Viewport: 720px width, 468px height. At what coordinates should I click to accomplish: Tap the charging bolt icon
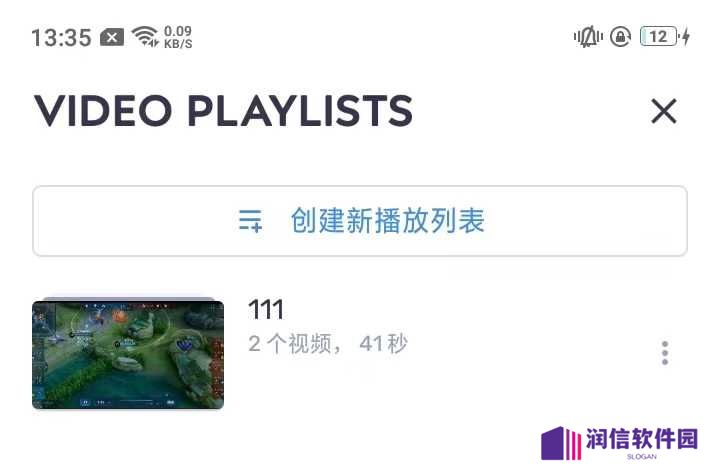(686, 37)
